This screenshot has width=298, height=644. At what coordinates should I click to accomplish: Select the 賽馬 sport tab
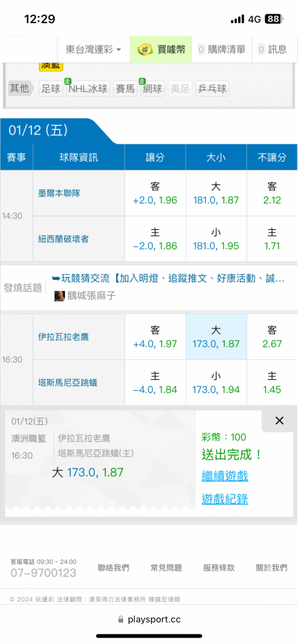coord(126,89)
